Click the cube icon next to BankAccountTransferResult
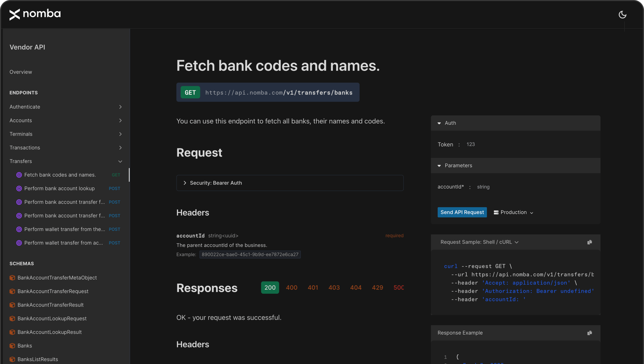644x364 pixels. (x=12, y=305)
